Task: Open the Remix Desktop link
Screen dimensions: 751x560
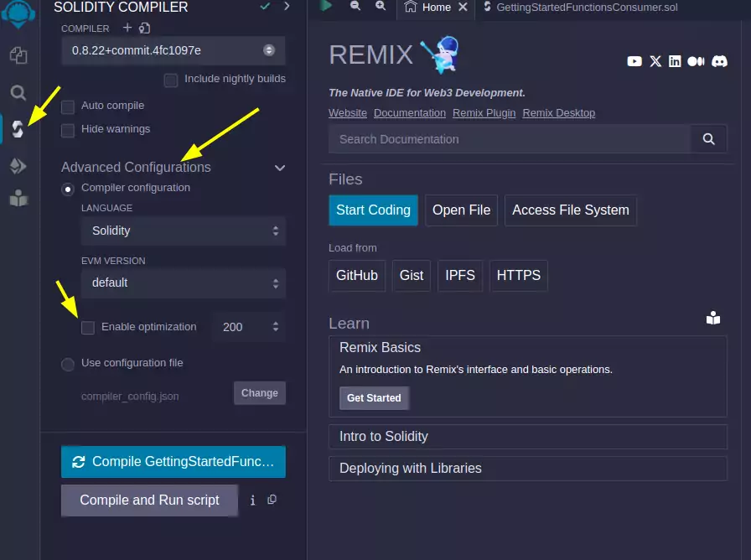Action: (559, 113)
